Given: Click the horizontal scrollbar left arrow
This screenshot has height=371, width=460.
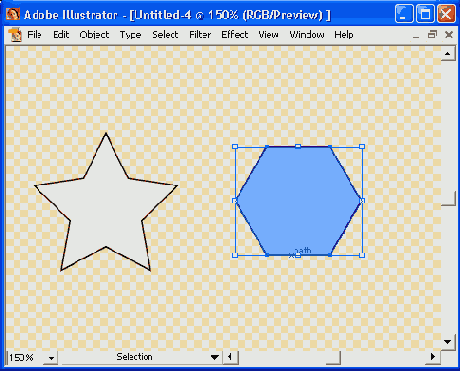Looking at the screenshot, I should tap(230, 357).
